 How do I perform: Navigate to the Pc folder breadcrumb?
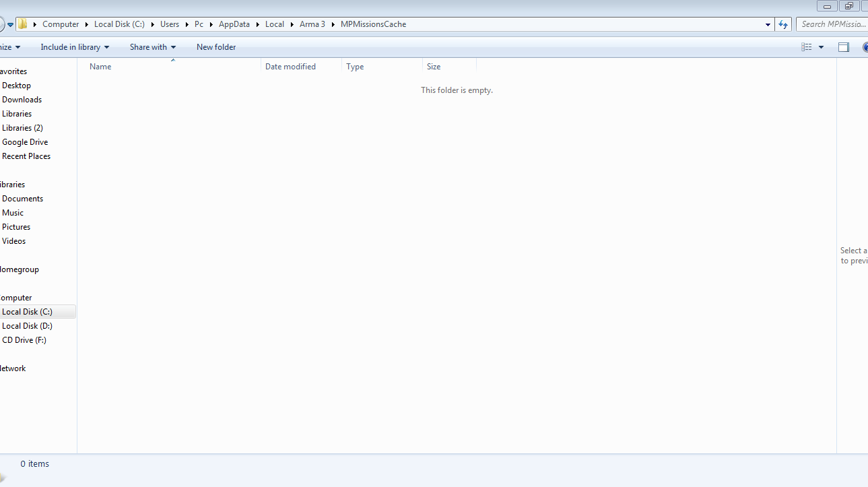[x=199, y=24]
